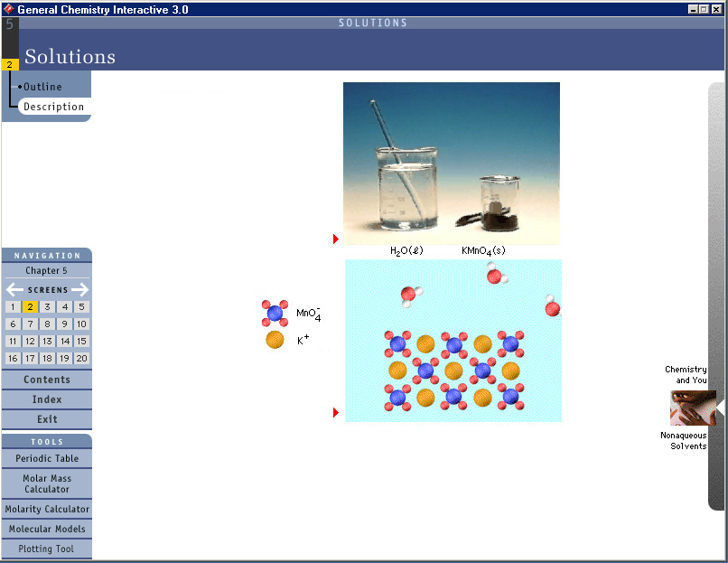Open the Index page
728x563 pixels.
coord(47,399)
